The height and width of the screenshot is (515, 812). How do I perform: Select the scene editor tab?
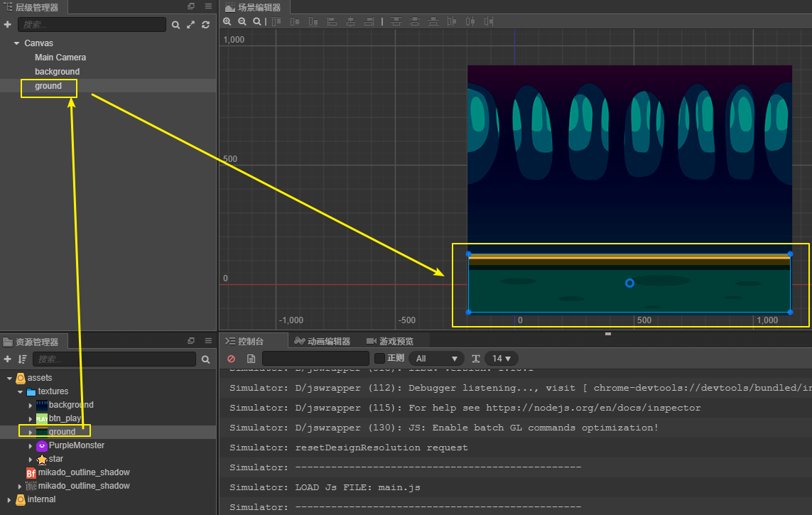(253, 7)
